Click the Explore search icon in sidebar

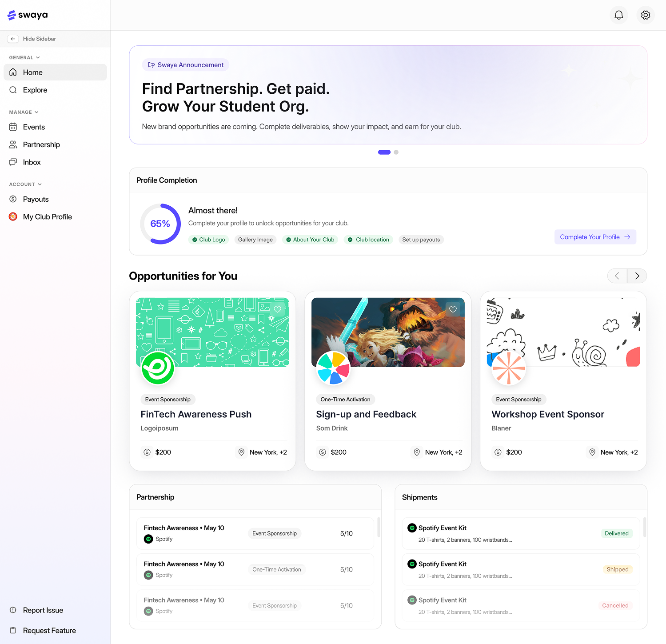tap(13, 90)
